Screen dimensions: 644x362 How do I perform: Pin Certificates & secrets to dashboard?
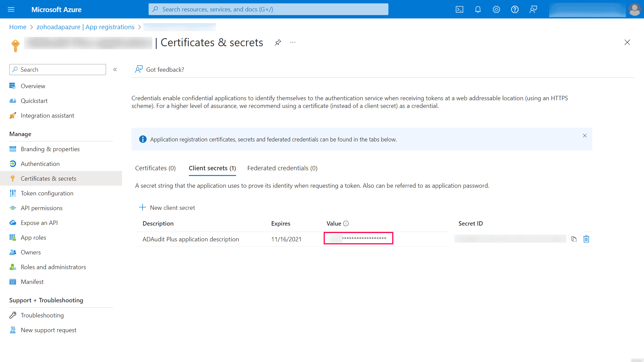click(278, 43)
